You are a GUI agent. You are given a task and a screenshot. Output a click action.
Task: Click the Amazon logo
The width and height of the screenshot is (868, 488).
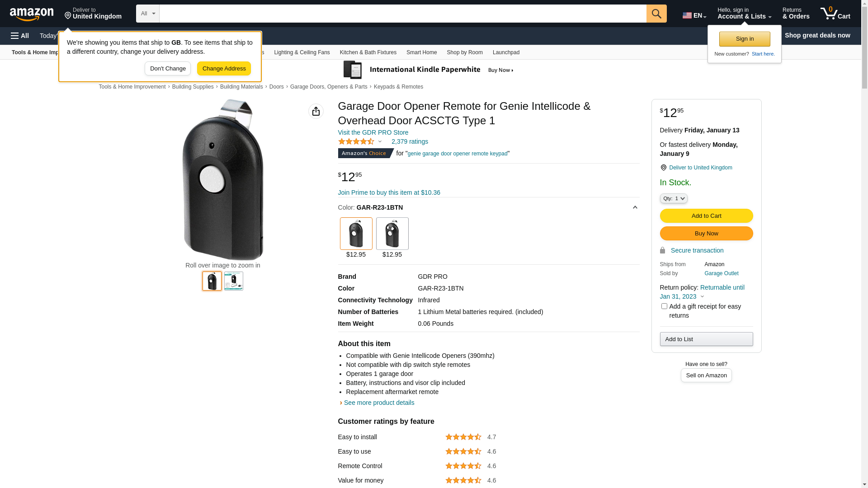tap(32, 14)
